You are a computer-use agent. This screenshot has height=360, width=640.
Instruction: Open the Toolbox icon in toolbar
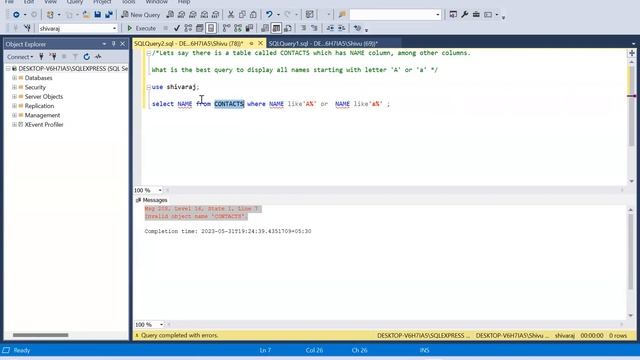[x=476, y=15]
